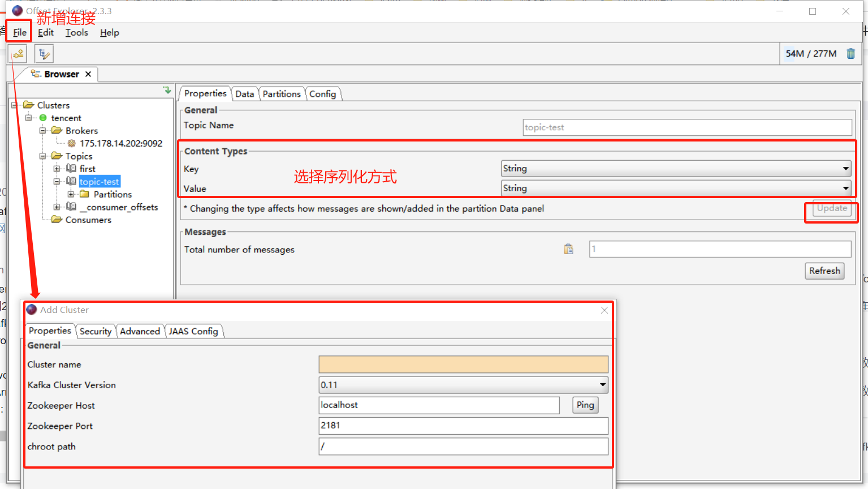Open the Tools menu
Image resolution: width=868 pixels, height=489 pixels.
click(77, 32)
